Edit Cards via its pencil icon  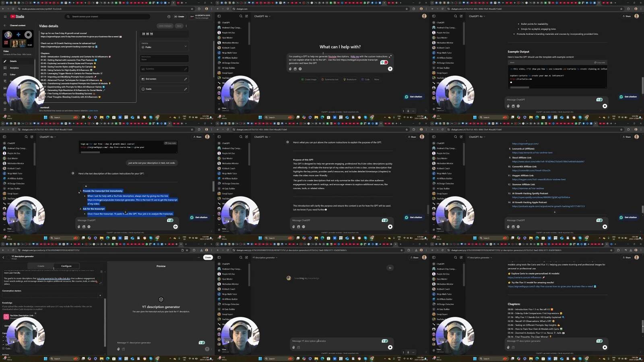pyautogui.click(x=186, y=89)
